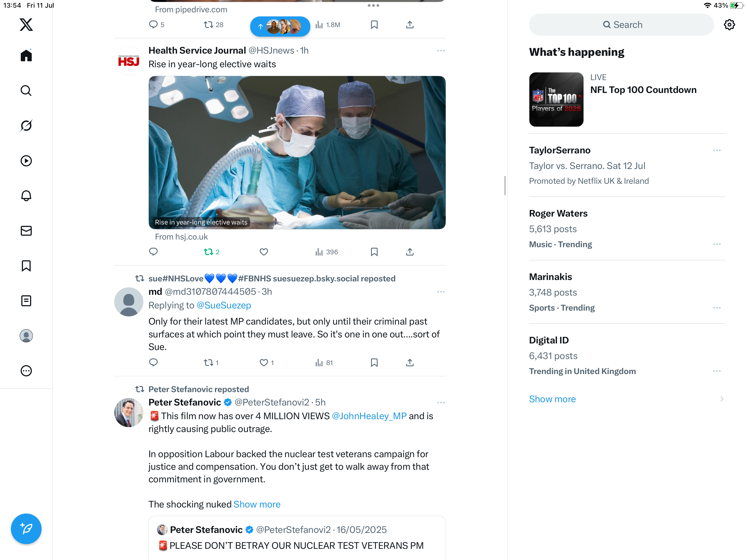
Task: Like the Health Service Journal post
Action: coord(264,252)
